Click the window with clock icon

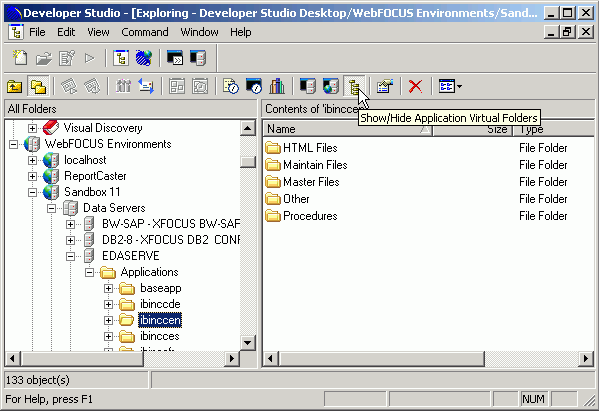click(x=254, y=86)
